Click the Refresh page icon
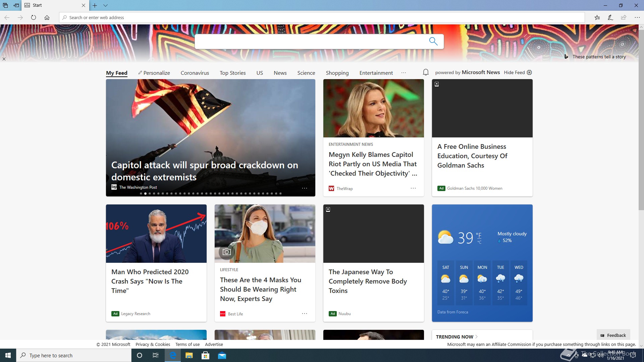644x362 pixels. (34, 17)
